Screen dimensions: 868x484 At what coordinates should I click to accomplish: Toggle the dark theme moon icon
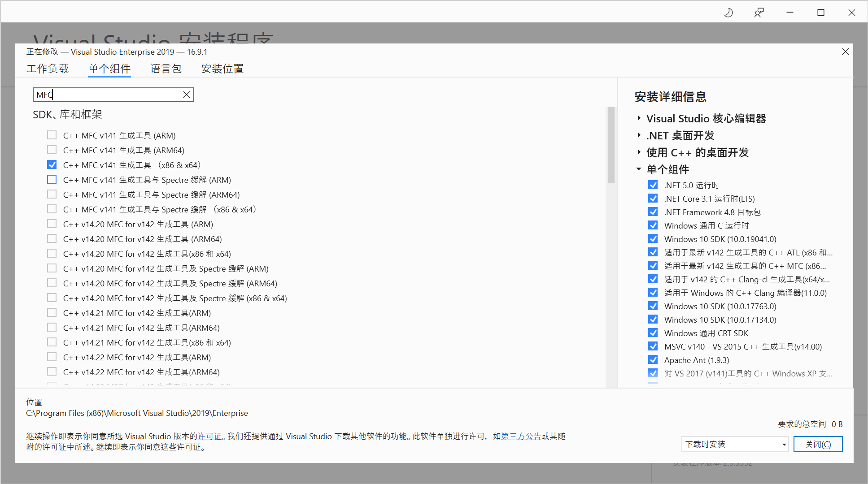point(728,13)
